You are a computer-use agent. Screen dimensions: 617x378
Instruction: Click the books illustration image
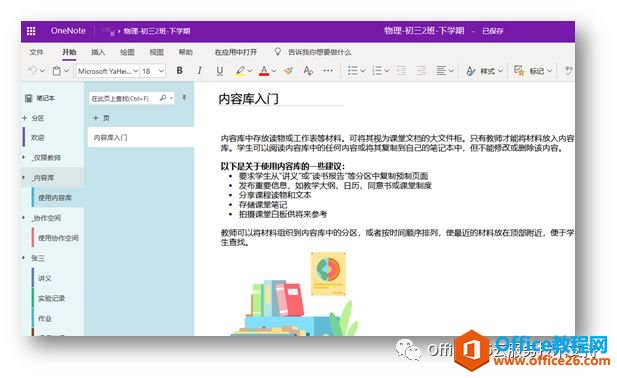tap(294, 294)
